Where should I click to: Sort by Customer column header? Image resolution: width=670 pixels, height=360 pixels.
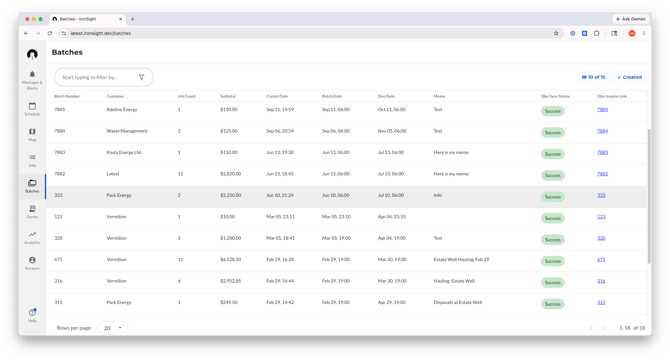[115, 97]
